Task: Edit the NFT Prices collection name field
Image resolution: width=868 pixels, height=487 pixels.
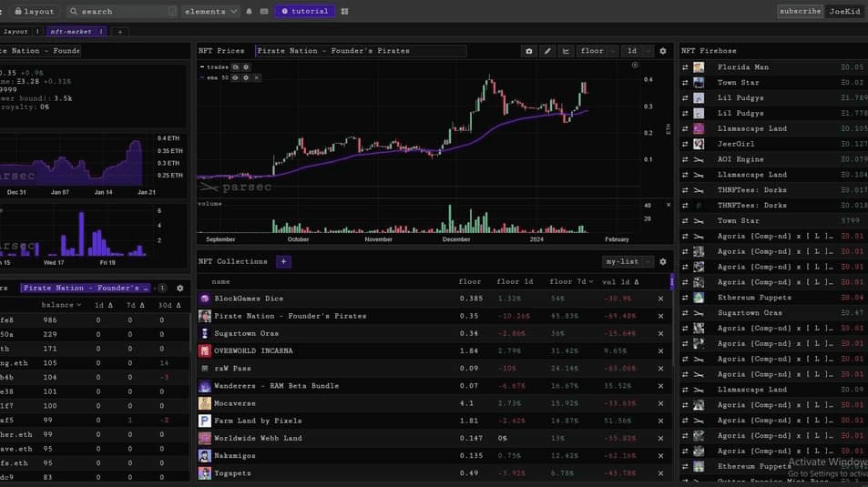Action: click(x=361, y=51)
